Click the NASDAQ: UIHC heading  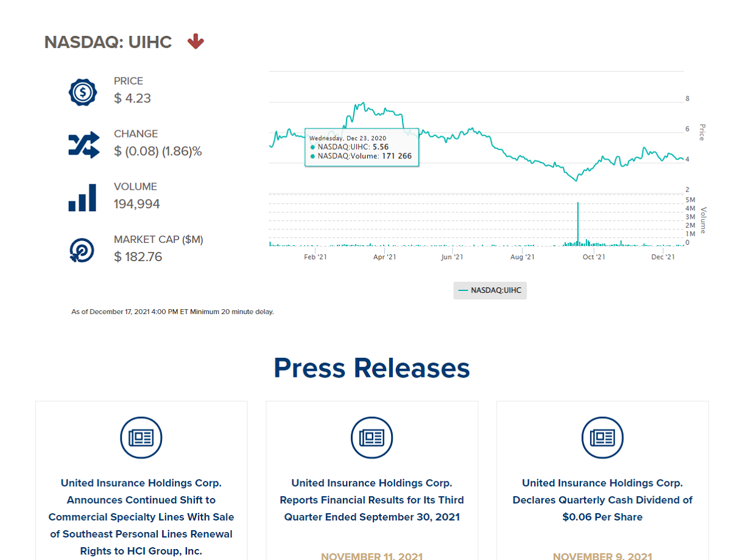click(108, 42)
